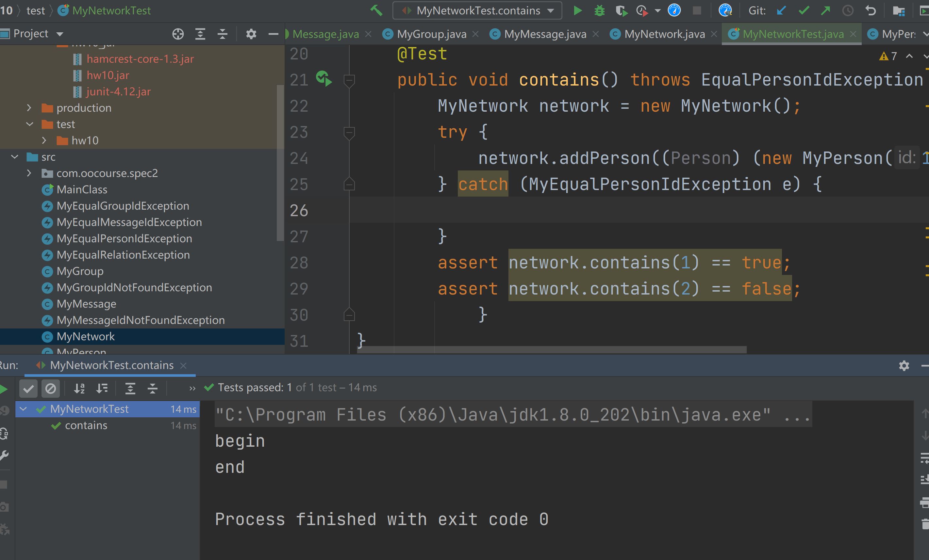The image size is (929, 560).
Task: Expand the hw10 folder under test
Action: pos(44,140)
